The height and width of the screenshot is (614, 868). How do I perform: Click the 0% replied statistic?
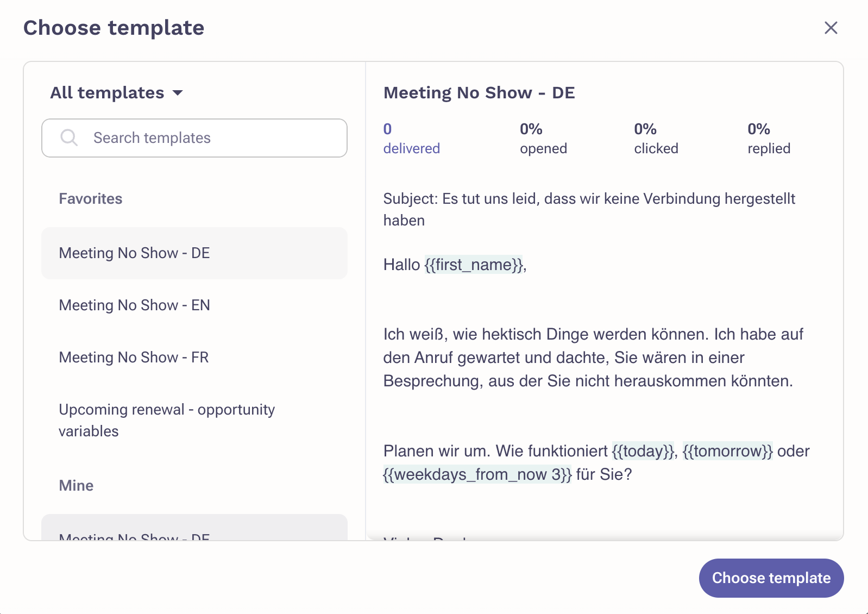point(769,139)
